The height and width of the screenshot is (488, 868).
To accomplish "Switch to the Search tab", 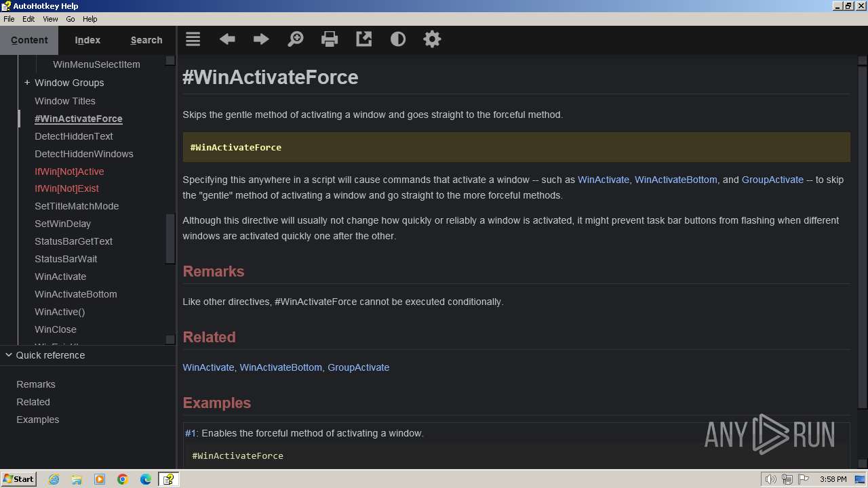I will (146, 40).
